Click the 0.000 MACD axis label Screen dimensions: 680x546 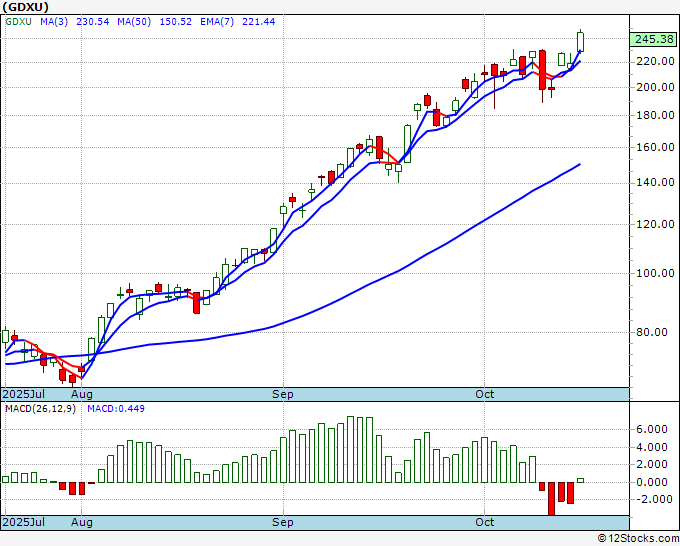(652, 482)
